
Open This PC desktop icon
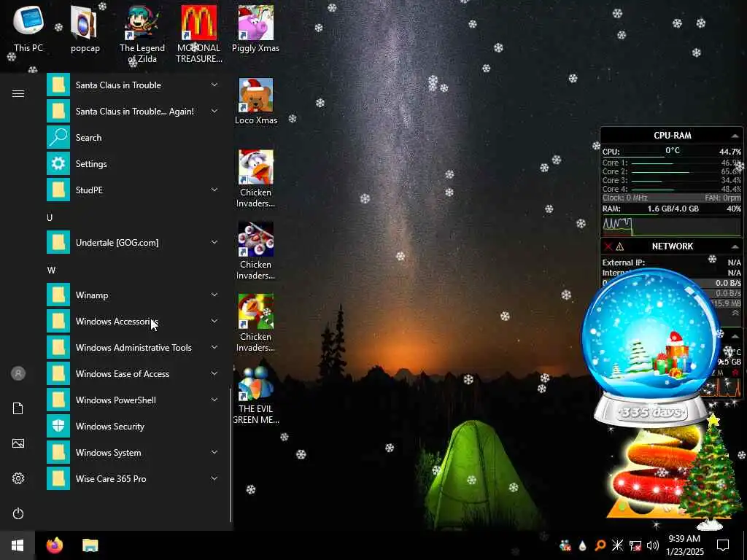tap(28, 28)
